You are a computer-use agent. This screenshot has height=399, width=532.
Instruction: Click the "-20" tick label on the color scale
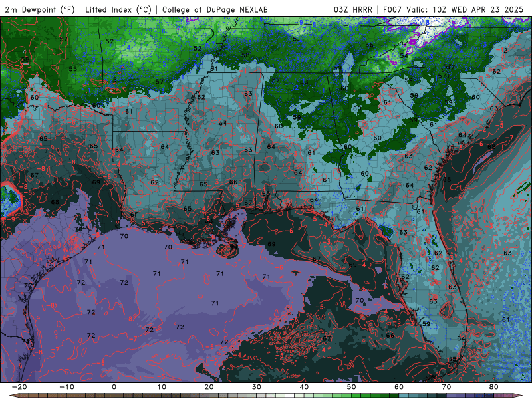[19, 387]
